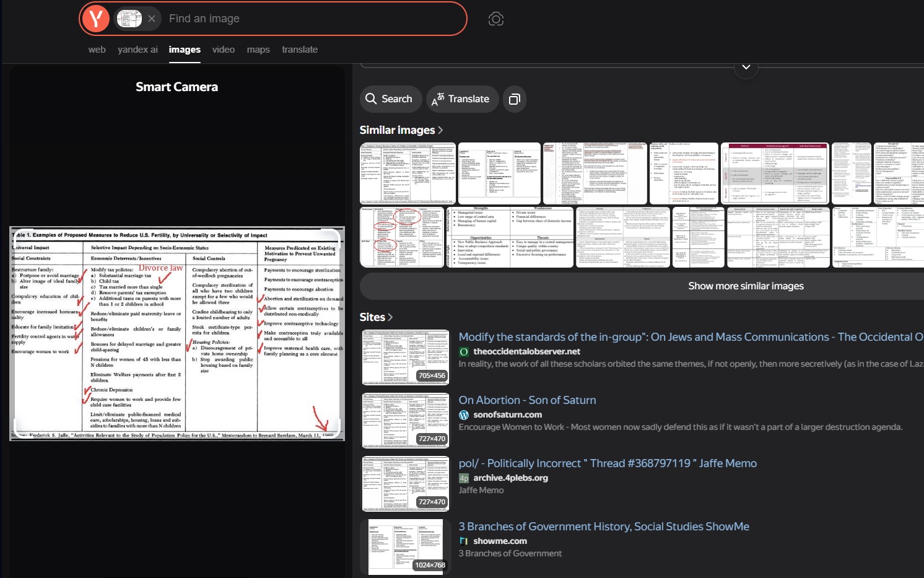
Task: Open the Strengths and Weaknesses similar image
Action: tap(510, 237)
